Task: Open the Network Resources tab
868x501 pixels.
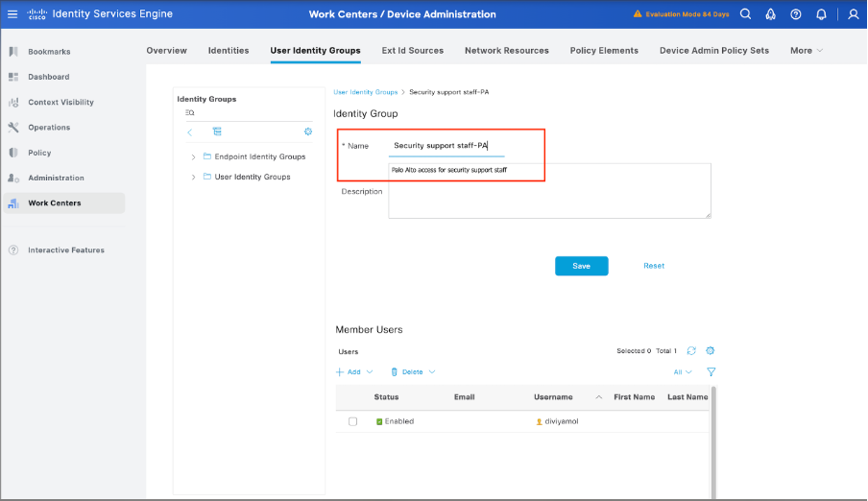Action: click(x=507, y=50)
